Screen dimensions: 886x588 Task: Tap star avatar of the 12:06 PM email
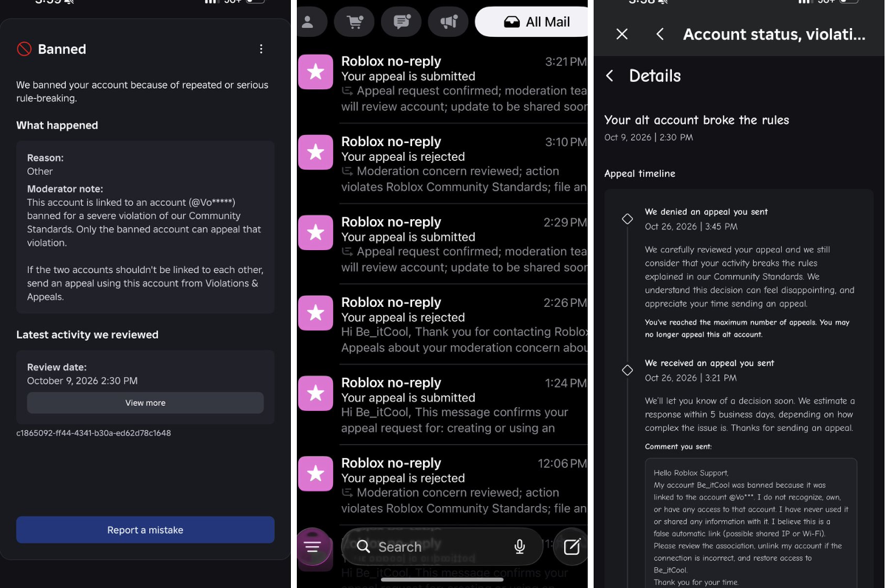(315, 474)
